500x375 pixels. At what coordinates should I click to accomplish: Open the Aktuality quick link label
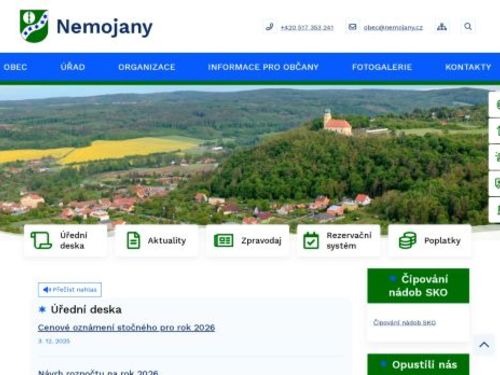pyautogui.click(x=167, y=240)
